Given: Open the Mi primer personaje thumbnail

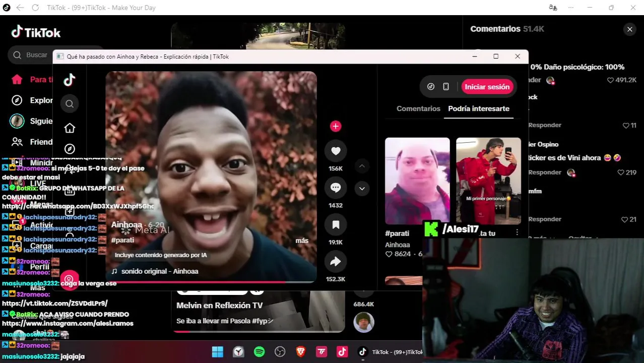Looking at the screenshot, I should tap(488, 181).
